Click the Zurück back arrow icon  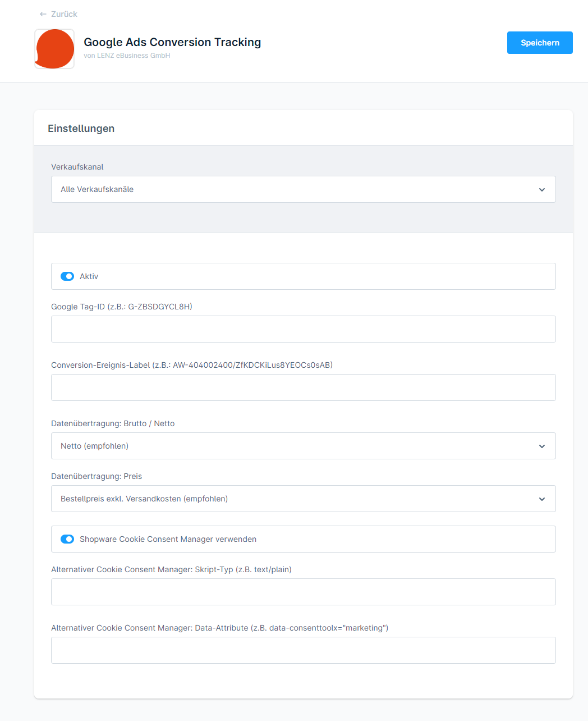tap(43, 14)
